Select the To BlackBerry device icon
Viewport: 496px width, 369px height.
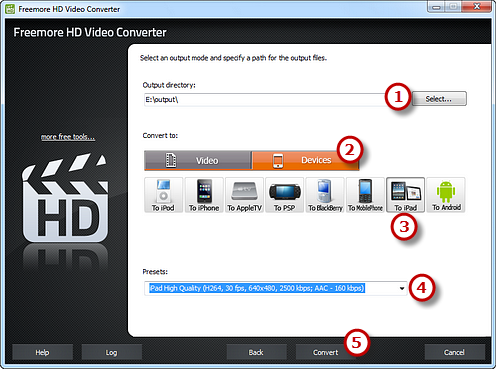tap(325, 195)
